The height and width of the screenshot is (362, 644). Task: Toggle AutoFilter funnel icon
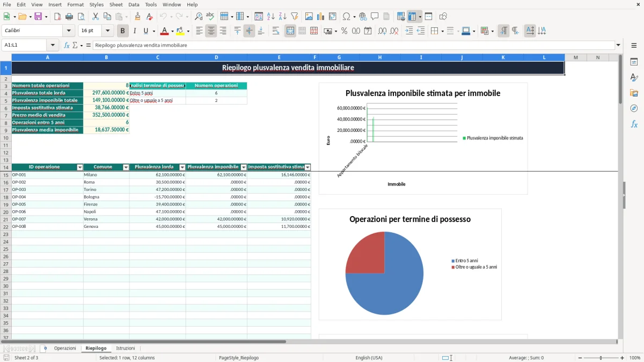click(295, 17)
